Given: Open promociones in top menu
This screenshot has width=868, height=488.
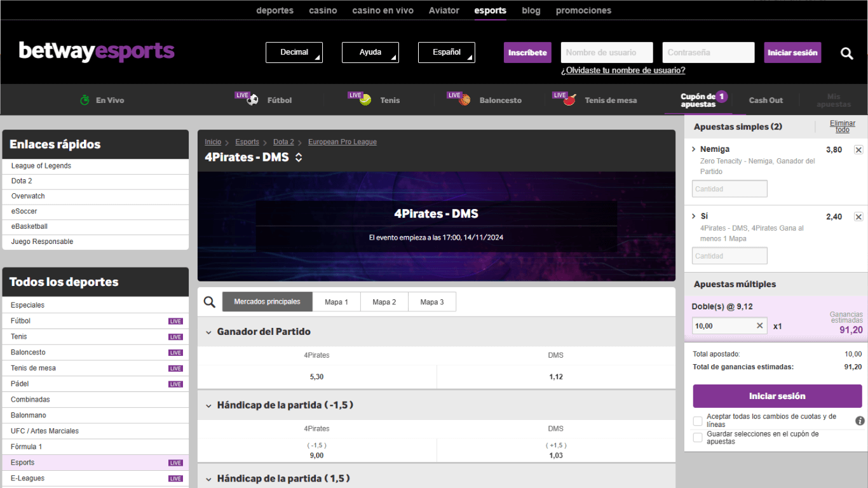Looking at the screenshot, I should coord(583,10).
